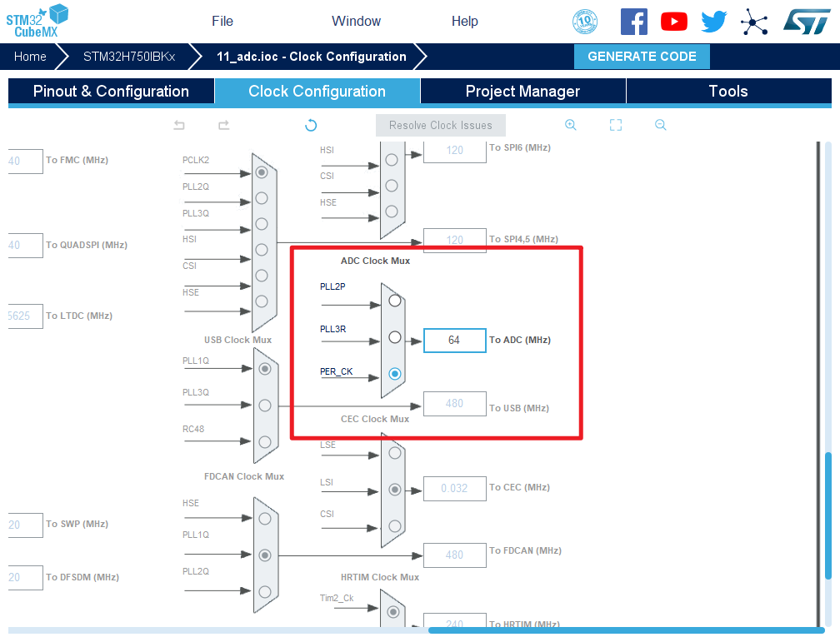The image size is (840, 642).
Task: Open the Facebook icon link
Action: [x=634, y=22]
